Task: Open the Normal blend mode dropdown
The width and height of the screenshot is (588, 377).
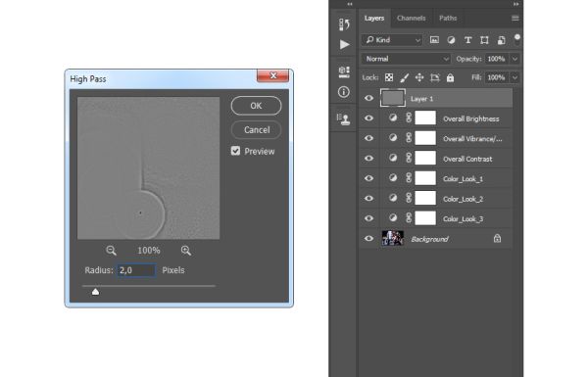Action: [x=406, y=59]
